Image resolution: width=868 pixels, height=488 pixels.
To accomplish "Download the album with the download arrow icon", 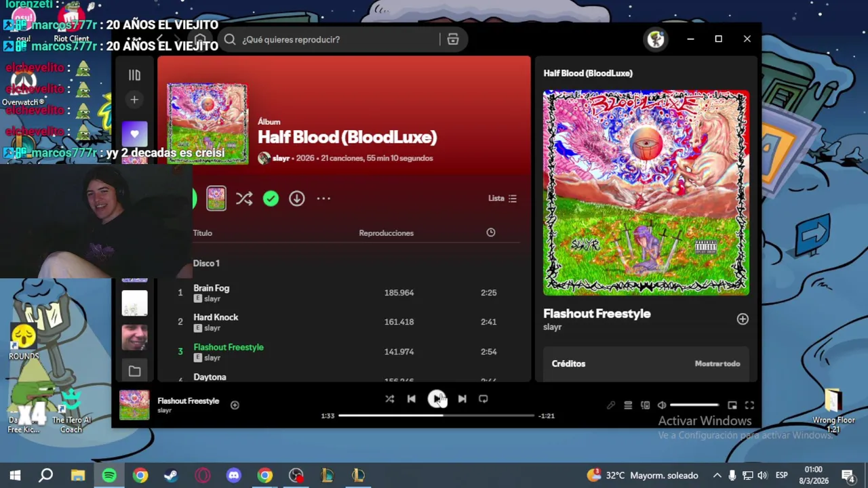I will [296, 199].
